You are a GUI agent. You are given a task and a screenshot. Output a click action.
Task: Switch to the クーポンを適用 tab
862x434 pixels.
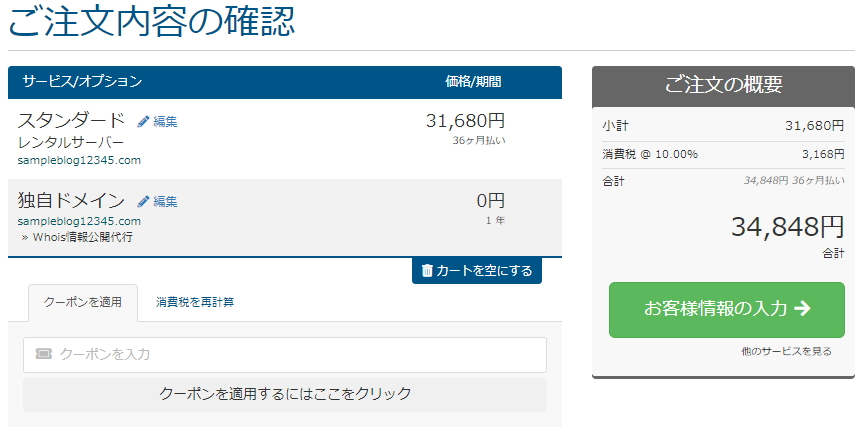[83, 302]
